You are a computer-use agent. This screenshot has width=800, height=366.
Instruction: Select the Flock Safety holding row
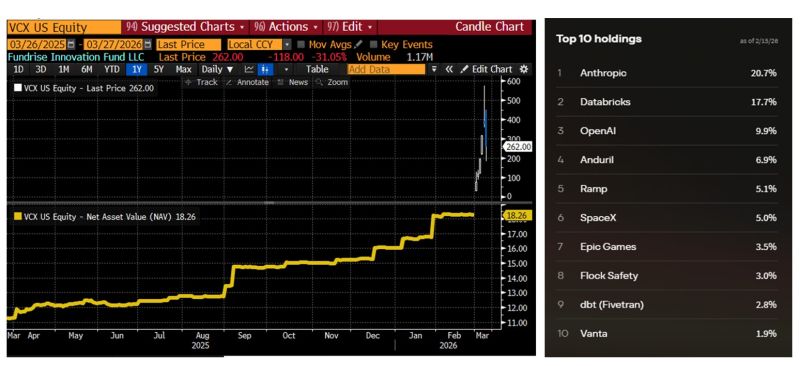pyautogui.click(x=667, y=276)
